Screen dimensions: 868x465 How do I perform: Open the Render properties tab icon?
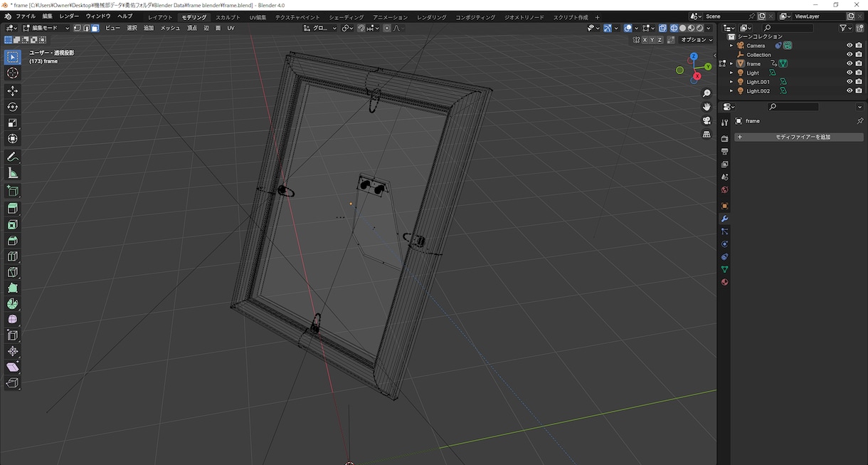click(724, 139)
